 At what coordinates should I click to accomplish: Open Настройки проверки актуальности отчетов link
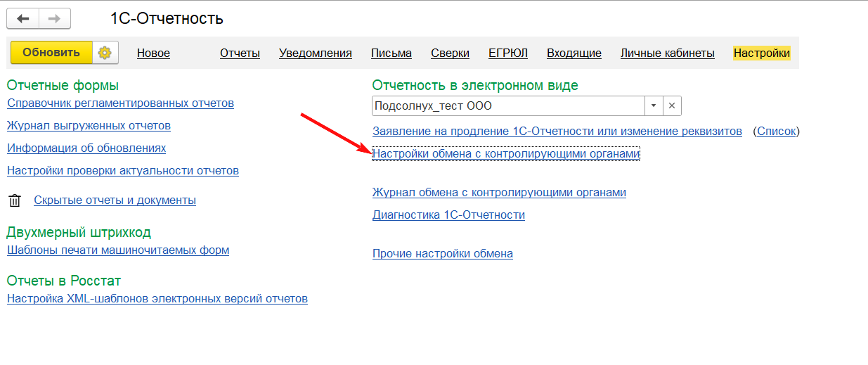(123, 171)
